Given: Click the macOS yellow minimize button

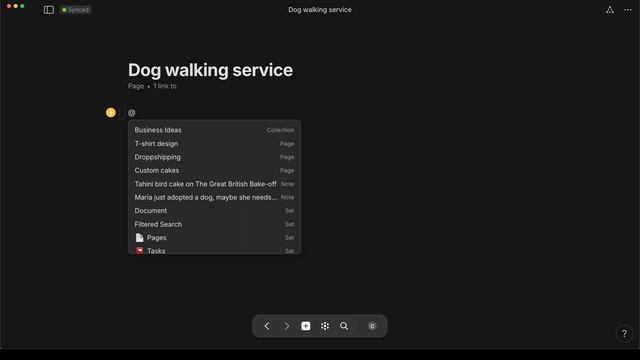Looking at the screenshot, I should click(16, 6).
